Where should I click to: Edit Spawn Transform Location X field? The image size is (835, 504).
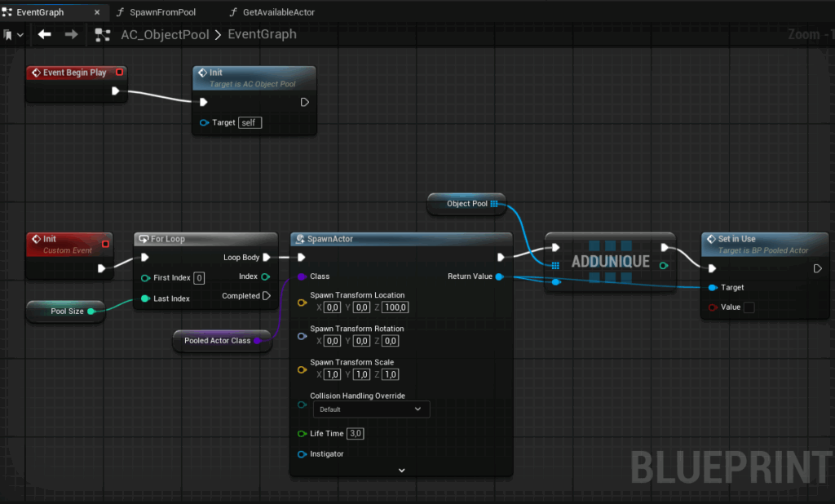coord(332,307)
